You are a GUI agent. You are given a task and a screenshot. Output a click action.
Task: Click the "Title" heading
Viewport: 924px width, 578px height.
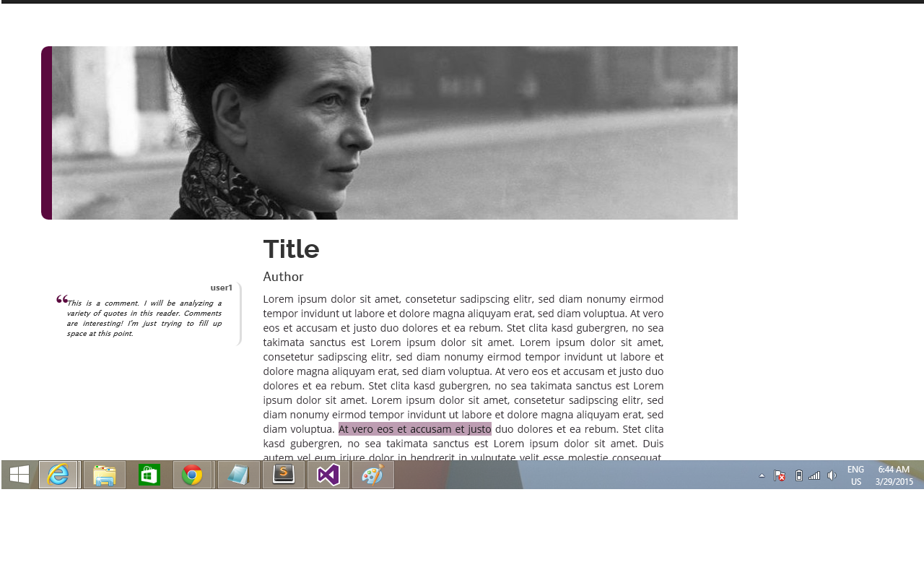pyautogui.click(x=291, y=249)
